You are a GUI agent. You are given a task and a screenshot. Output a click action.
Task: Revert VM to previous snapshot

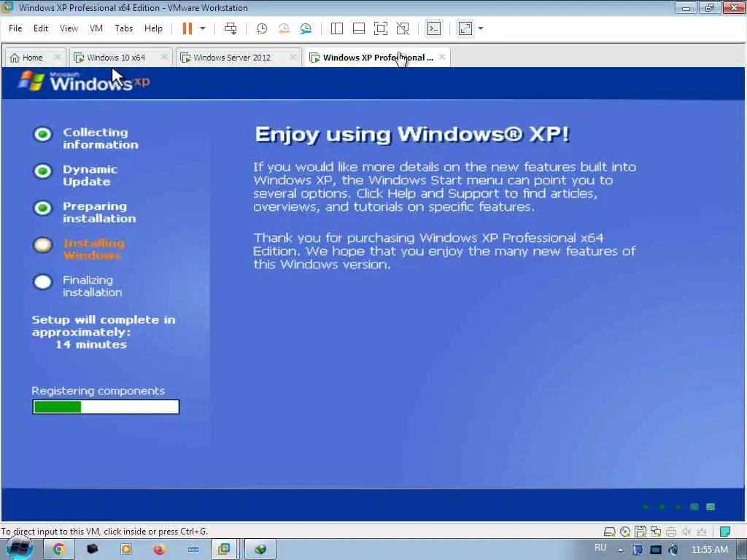pyautogui.click(x=284, y=28)
